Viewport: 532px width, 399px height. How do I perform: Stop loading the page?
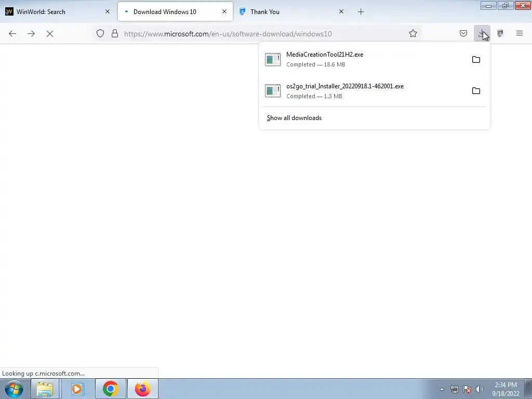(49, 34)
